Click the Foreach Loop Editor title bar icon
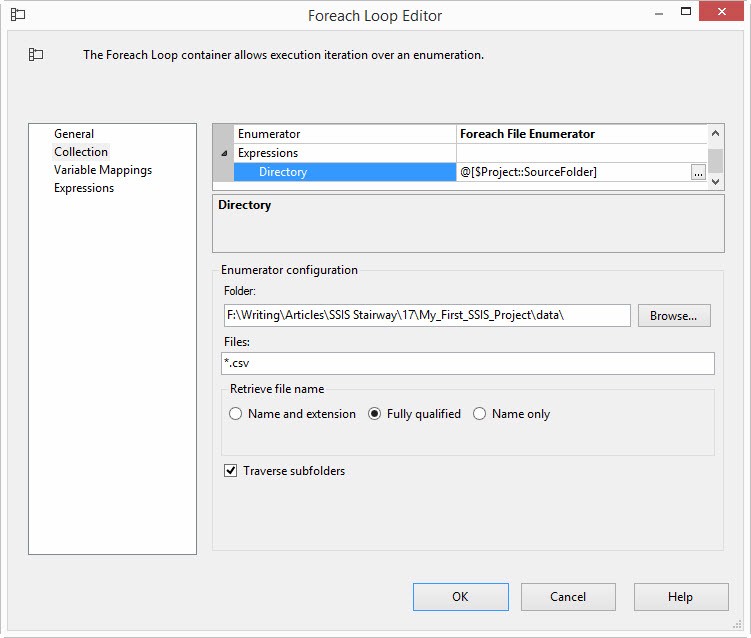This screenshot has width=751, height=638. point(18,15)
